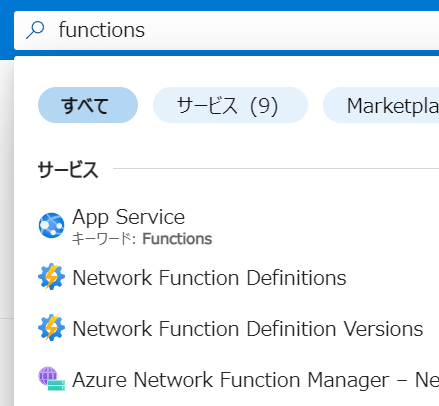Click the サービス section heading

68,169
